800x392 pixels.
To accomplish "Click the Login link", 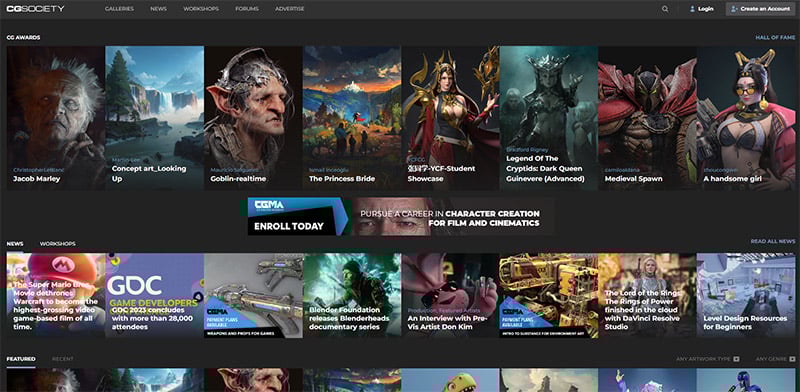I will tap(706, 9).
